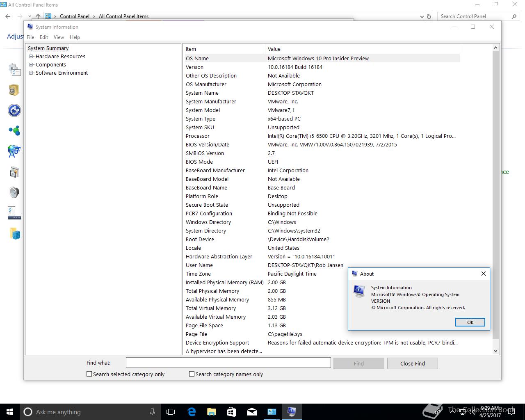The height and width of the screenshot is (420, 525).
Task: Open the View menu
Action: (x=59, y=37)
